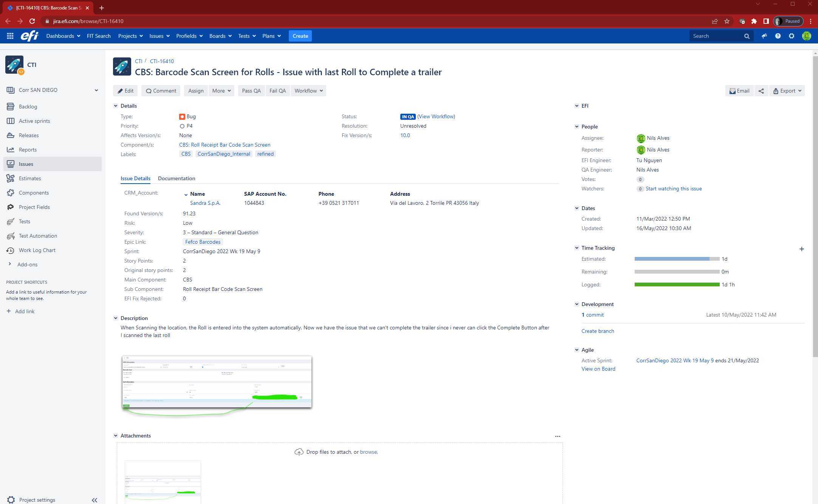The image size is (818, 504).
Task: Collapse the Time Tracking section
Action: (576, 248)
